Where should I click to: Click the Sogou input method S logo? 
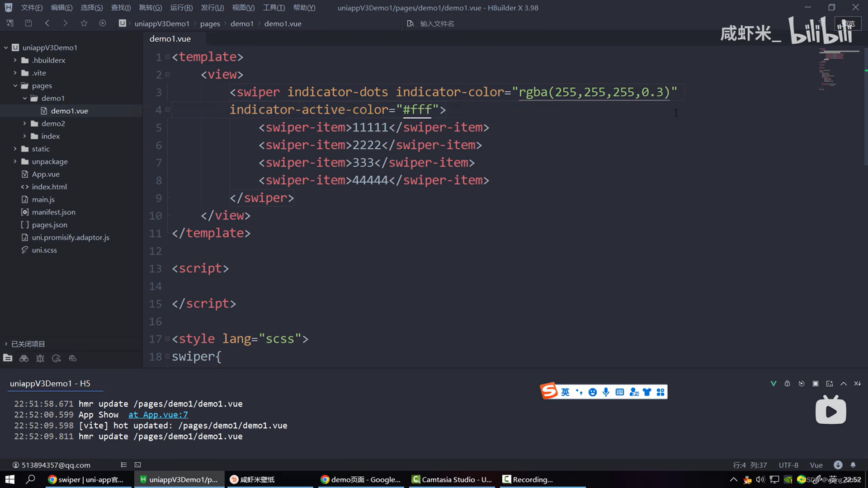[x=549, y=391]
